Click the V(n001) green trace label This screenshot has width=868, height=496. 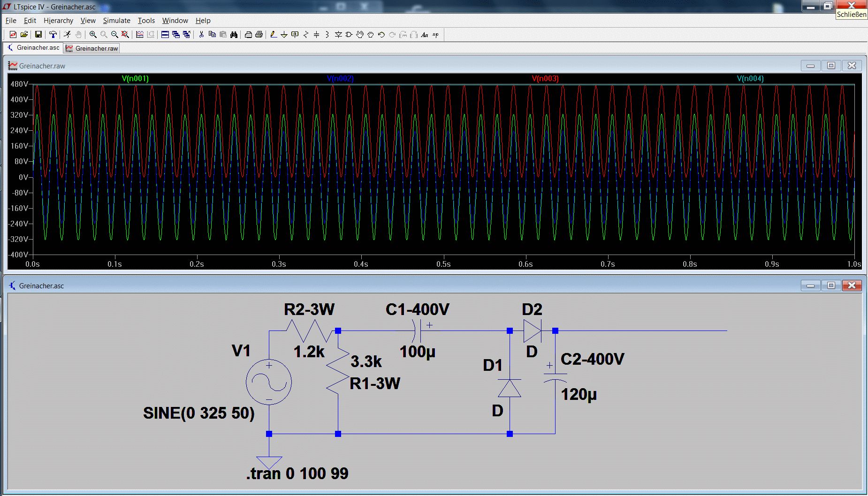click(x=135, y=79)
